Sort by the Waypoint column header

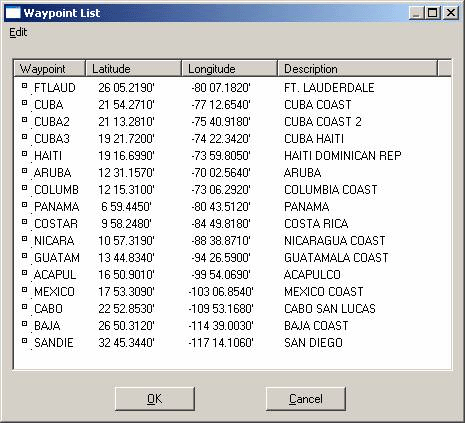[49, 69]
